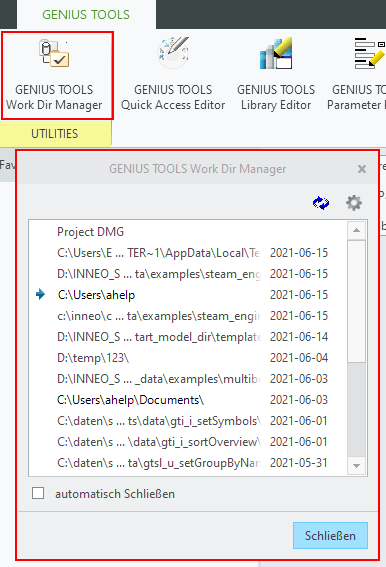This screenshot has width=386, height=567.
Task: Refresh the work directory list
Action: 321,203
